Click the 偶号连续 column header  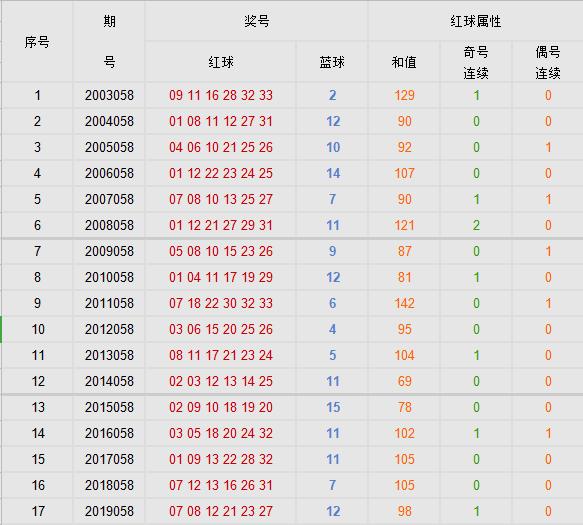(548, 62)
